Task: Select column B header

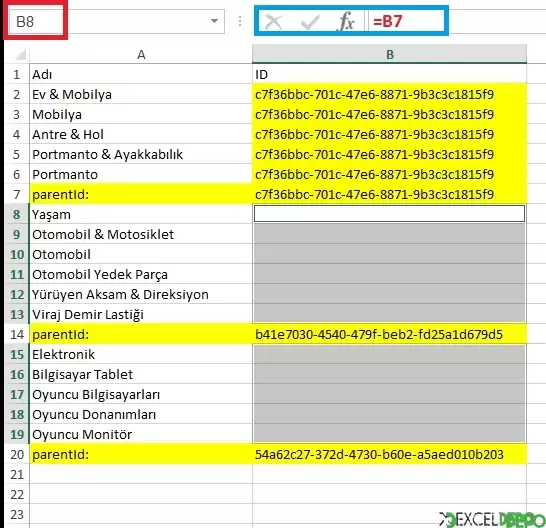Action: 389,54
